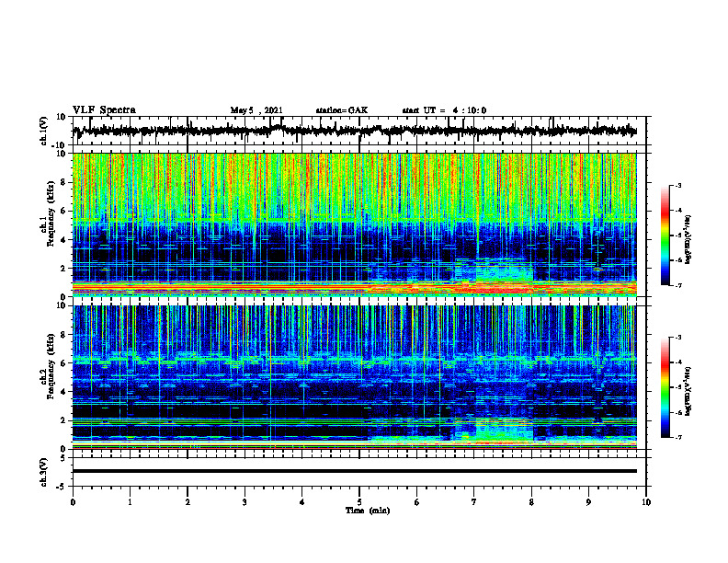Click the ch.2 spectrogram color bar
728x563 pixels.
click(x=665, y=387)
